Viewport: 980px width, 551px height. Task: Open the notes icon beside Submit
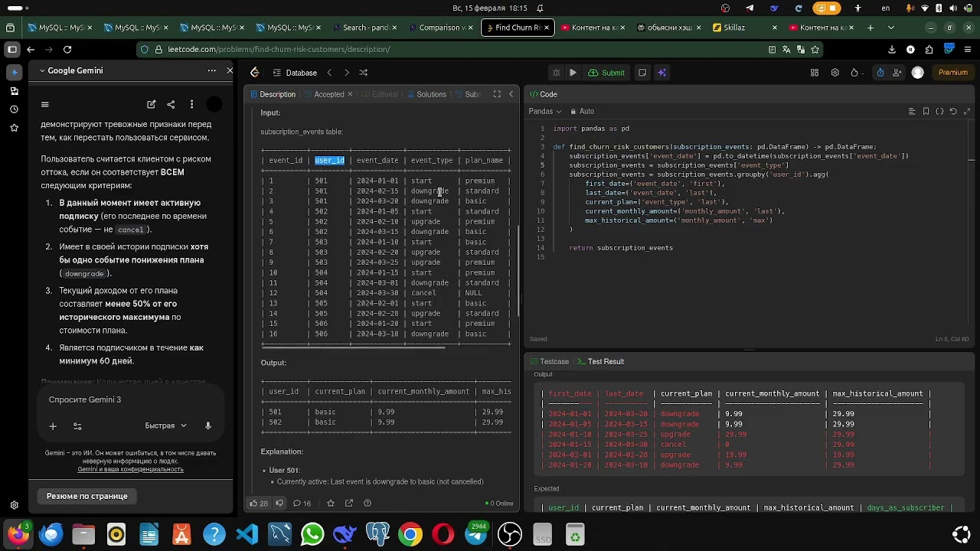click(642, 73)
